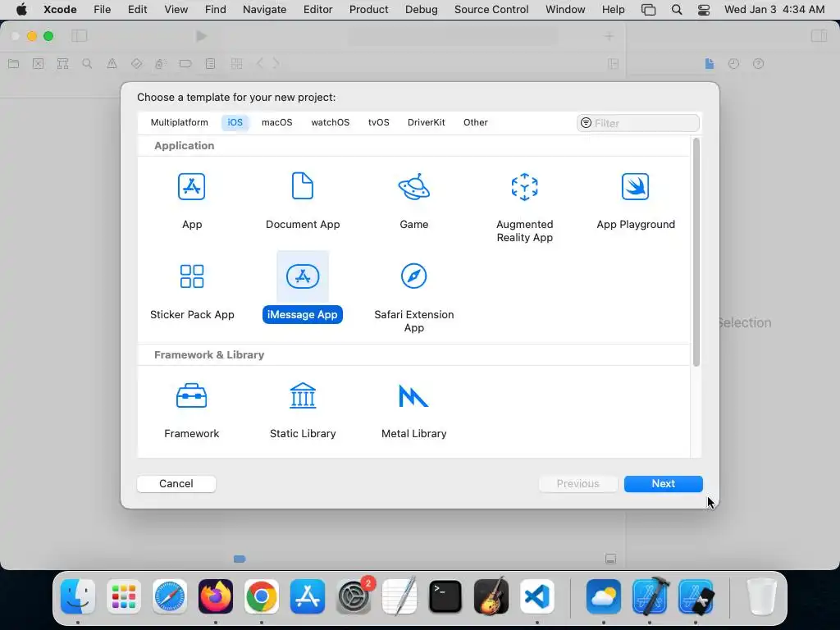The image size is (840, 630).
Task: Open the Edit menu
Action: click(x=137, y=10)
